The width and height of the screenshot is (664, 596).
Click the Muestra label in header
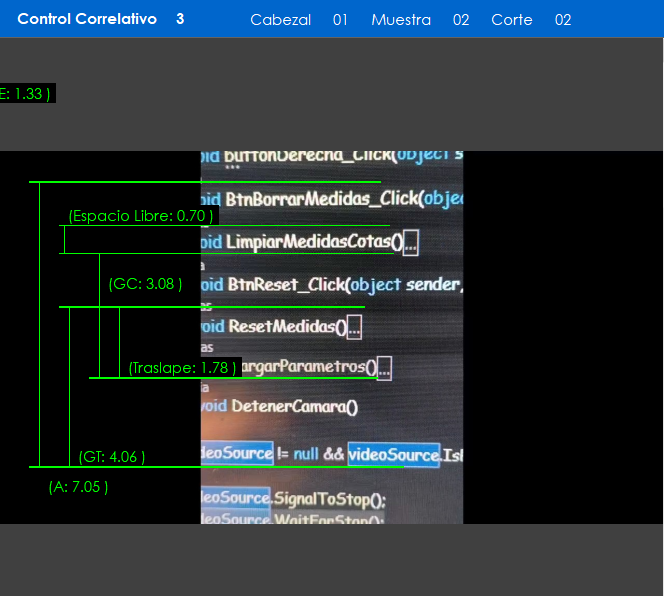401,20
